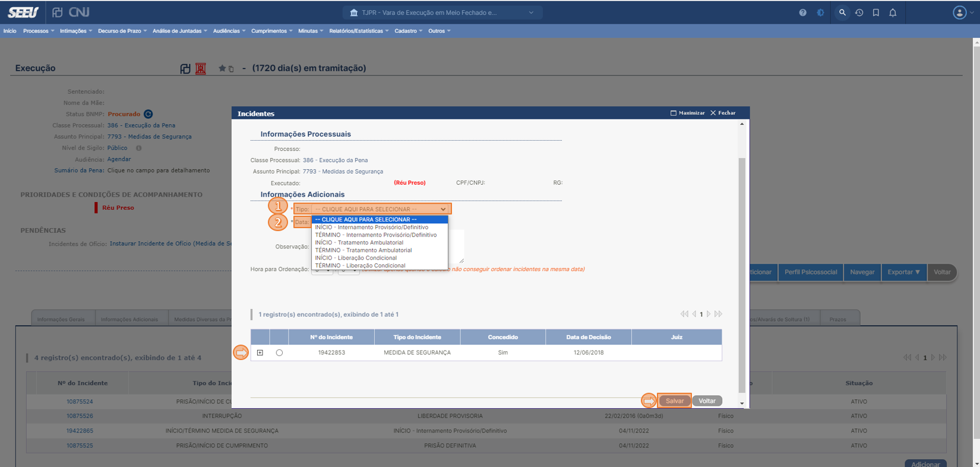Image resolution: width=980 pixels, height=467 pixels.
Task: Open the Tipo select box
Action: pos(380,209)
